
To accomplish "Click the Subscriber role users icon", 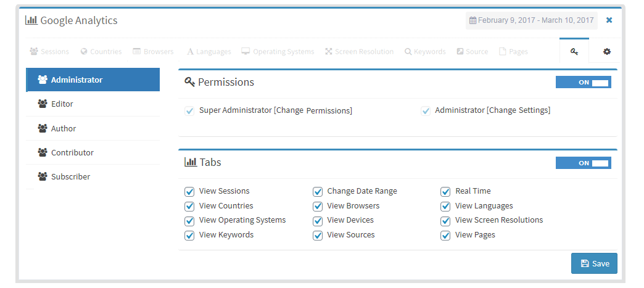I will coord(43,176).
